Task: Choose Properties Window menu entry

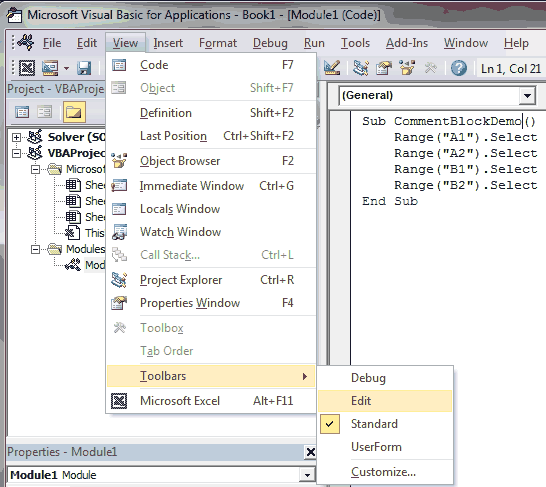Action: [x=211, y=303]
